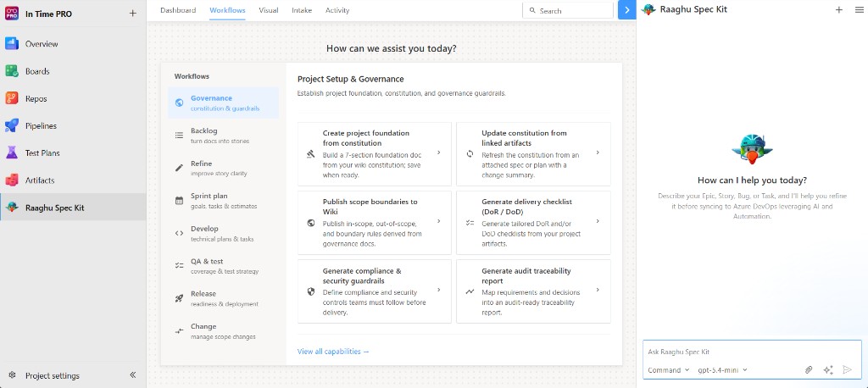Viewport: 868px width, 388px height.
Task: Click the refresh icon on Update constitution card
Action: tap(470, 154)
